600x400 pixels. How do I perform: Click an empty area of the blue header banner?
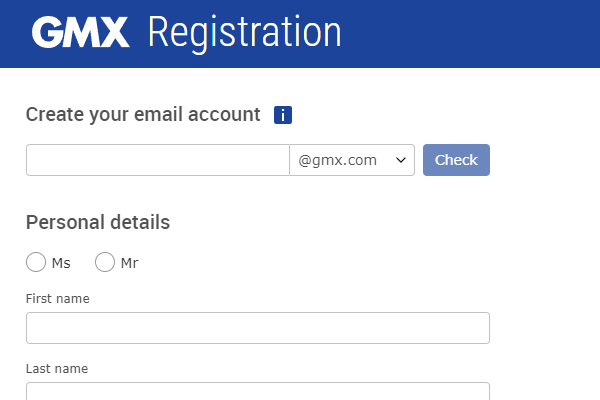point(470,33)
